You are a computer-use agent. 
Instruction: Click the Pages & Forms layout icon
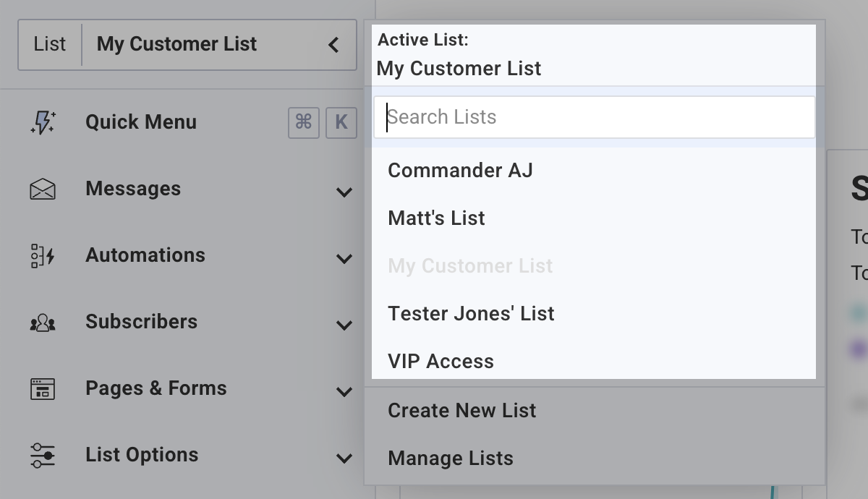pyautogui.click(x=43, y=389)
